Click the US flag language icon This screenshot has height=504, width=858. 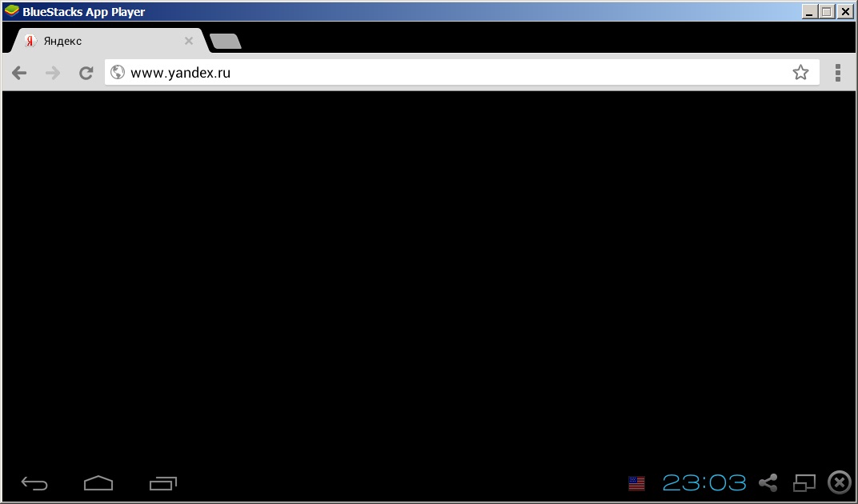click(636, 482)
